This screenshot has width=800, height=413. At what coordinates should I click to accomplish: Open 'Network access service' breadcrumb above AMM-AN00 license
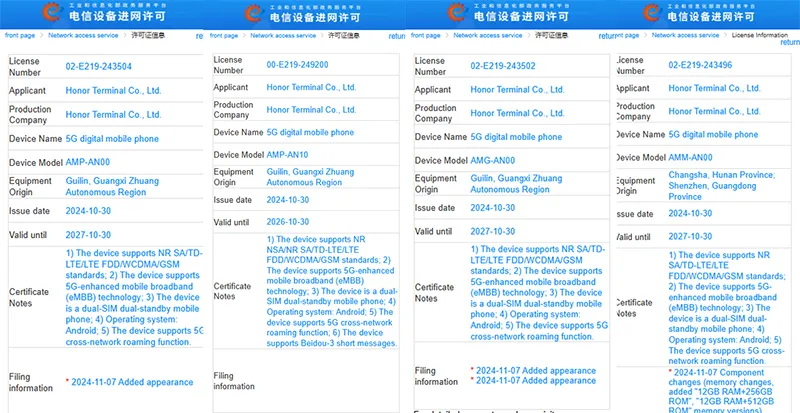click(x=685, y=35)
